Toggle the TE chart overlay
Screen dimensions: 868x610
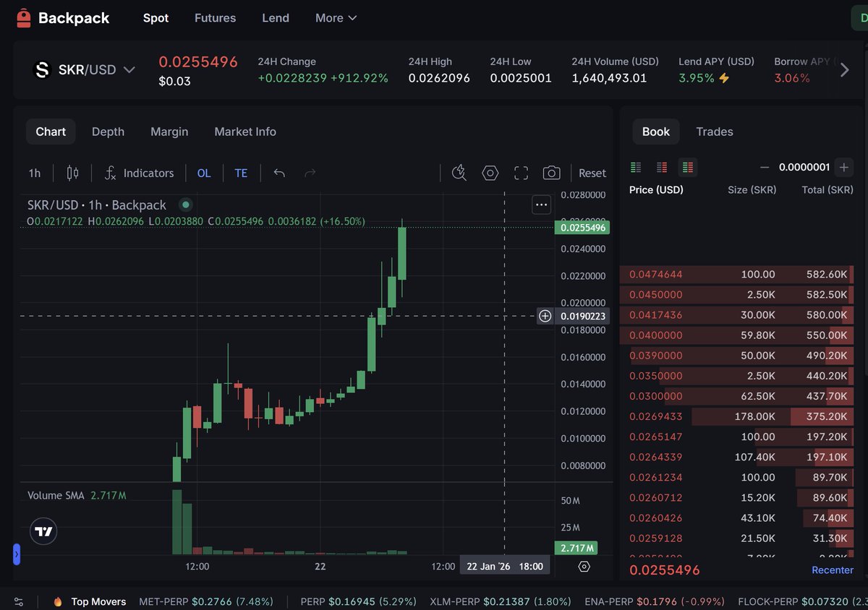241,173
